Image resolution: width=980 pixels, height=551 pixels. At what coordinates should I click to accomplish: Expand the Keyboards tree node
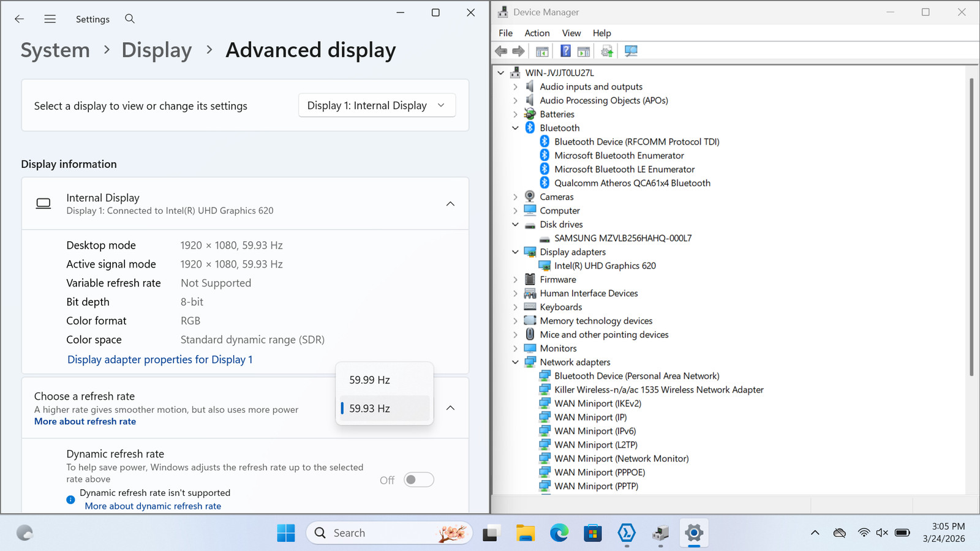(515, 307)
